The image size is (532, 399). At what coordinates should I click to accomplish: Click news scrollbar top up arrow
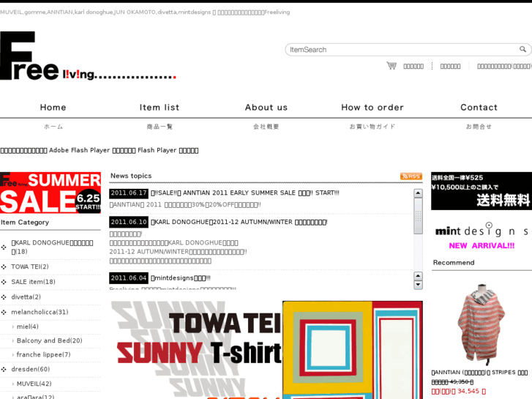coord(418,193)
